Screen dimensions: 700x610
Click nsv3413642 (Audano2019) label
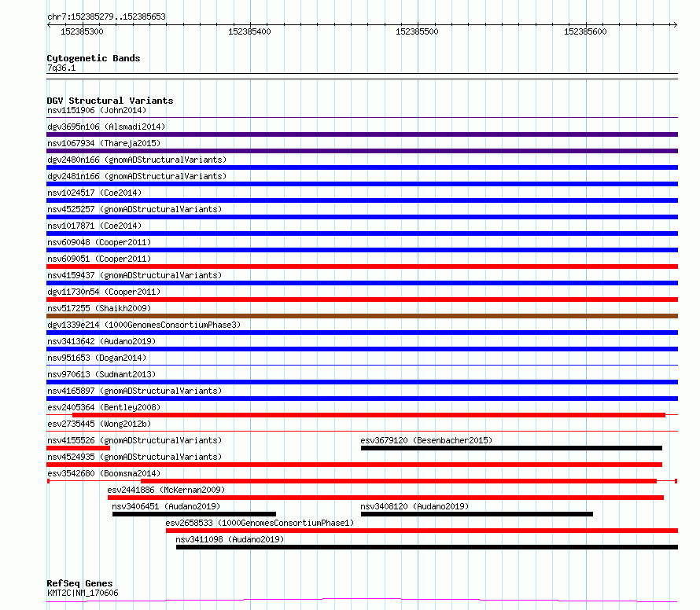(x=101, y=341)
